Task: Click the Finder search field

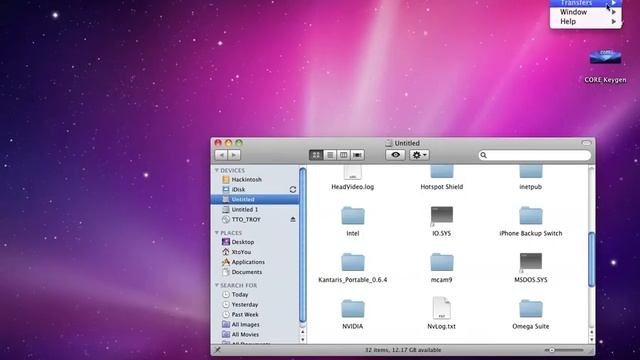Action: tap(535, 155)
